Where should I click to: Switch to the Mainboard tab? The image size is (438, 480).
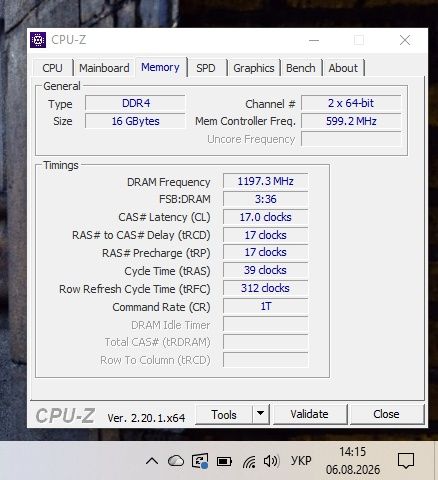pyautogui.click(x=104, y=68)
